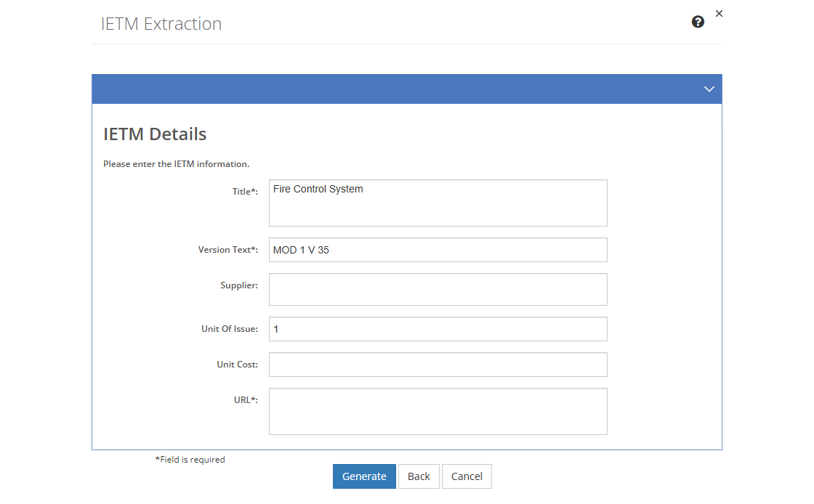
Task: Click the IETM Extraction heading
Action: pyautogui.click(x=161, y=23)
